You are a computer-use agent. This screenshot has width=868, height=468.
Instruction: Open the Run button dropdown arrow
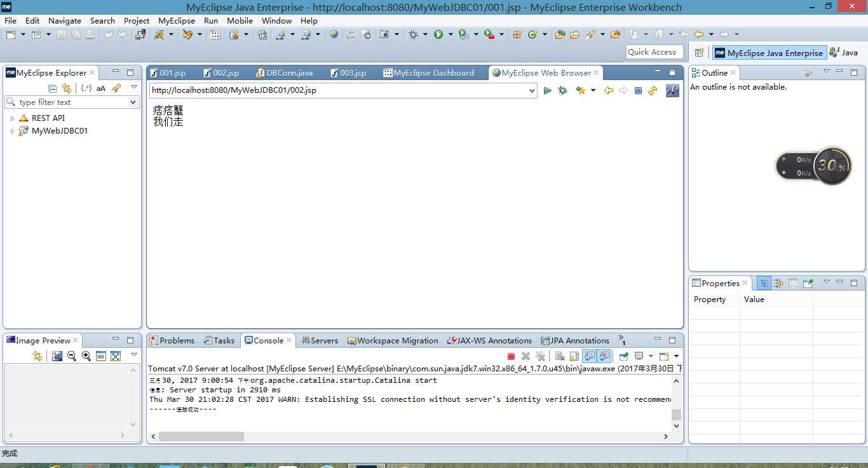pyautogui.click(x=451, y=34)
